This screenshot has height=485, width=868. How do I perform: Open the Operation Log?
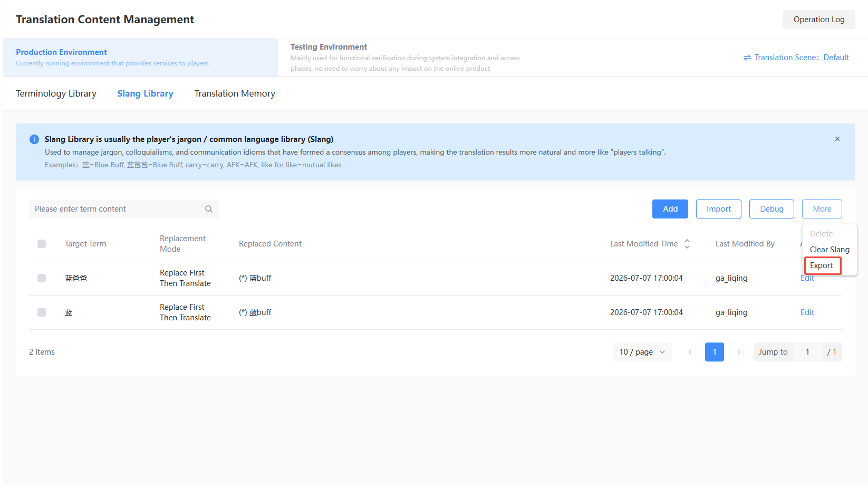819,20
